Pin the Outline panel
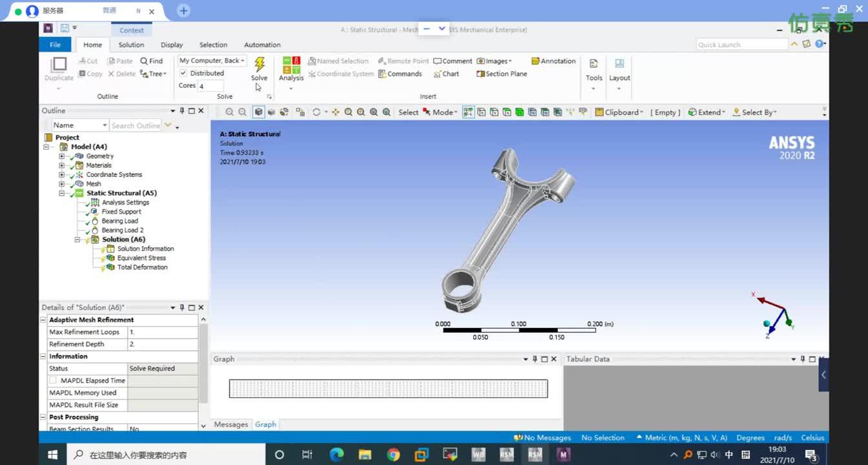Screen dimensions: 868x465 pyautogui.click(x=182, y=110)
